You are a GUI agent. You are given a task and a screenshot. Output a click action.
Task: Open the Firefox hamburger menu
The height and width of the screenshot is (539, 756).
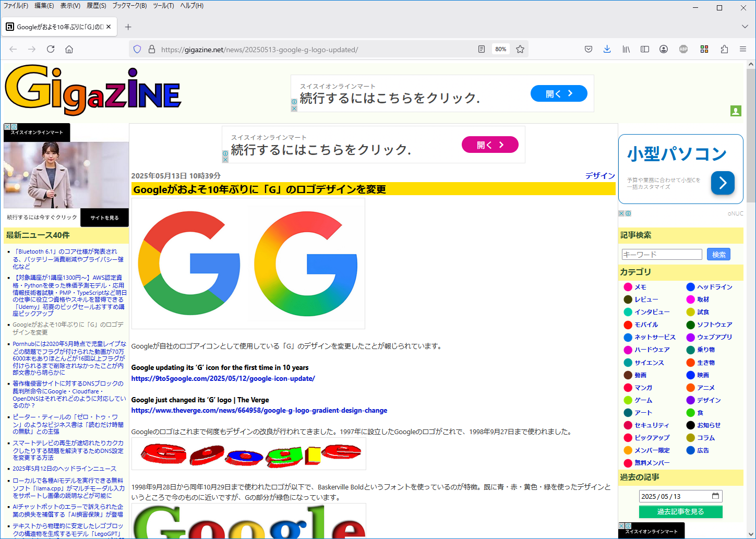[x=743, y=49]
